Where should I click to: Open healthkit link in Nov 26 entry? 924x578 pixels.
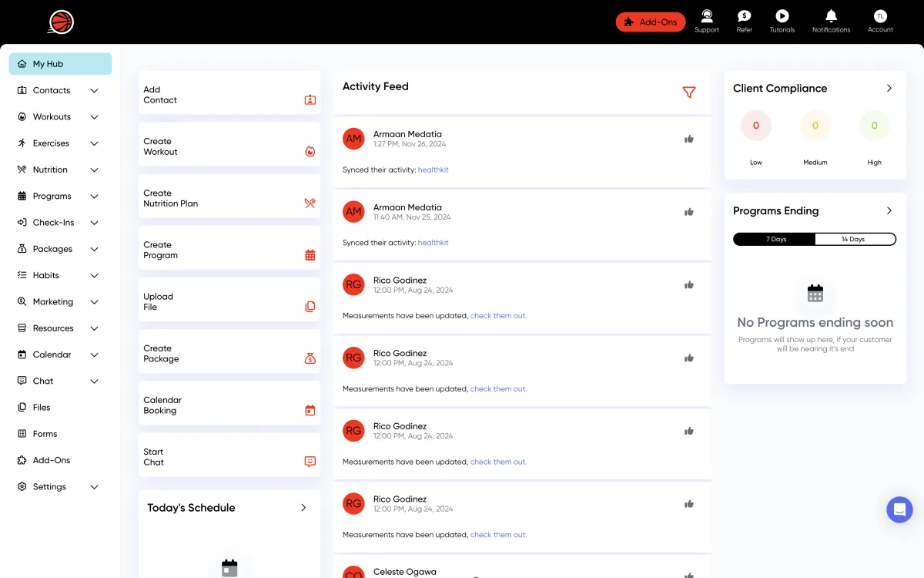pyautogui.click(x=433, y=170)
